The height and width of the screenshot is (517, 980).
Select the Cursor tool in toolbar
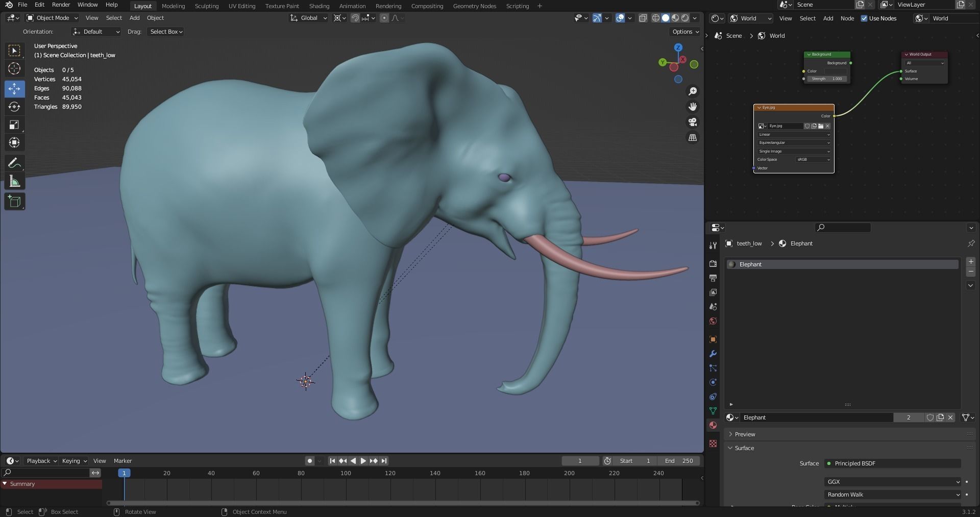tap(14, 68)
